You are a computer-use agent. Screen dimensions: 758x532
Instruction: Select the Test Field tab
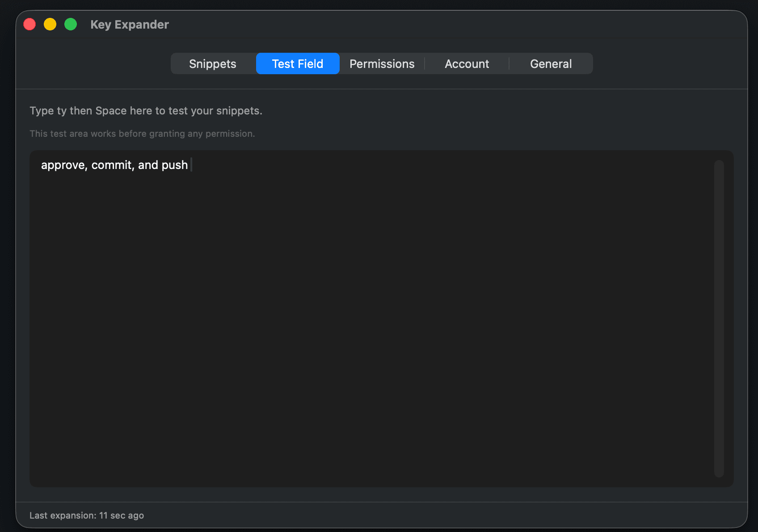click(298, 64)
